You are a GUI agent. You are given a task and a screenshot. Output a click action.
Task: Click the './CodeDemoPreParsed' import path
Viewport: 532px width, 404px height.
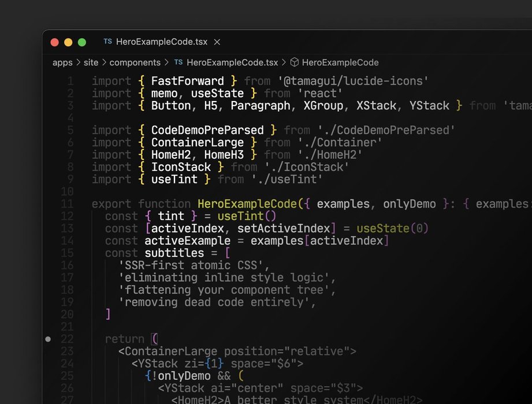(x=386, y=130)
